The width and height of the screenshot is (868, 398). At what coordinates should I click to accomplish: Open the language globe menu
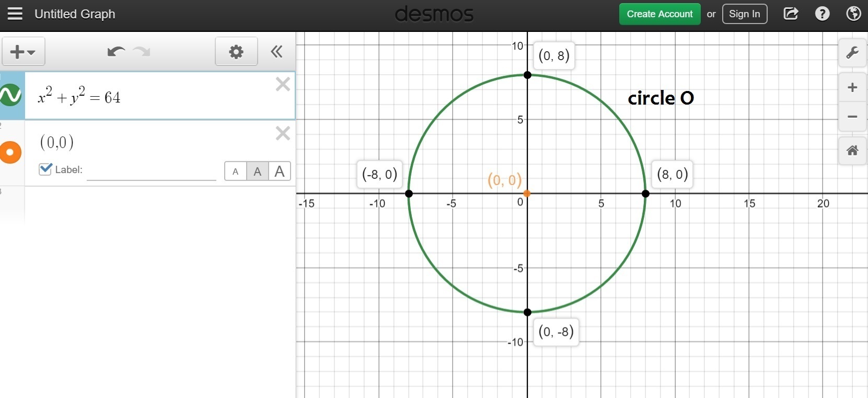click(853, 14)
